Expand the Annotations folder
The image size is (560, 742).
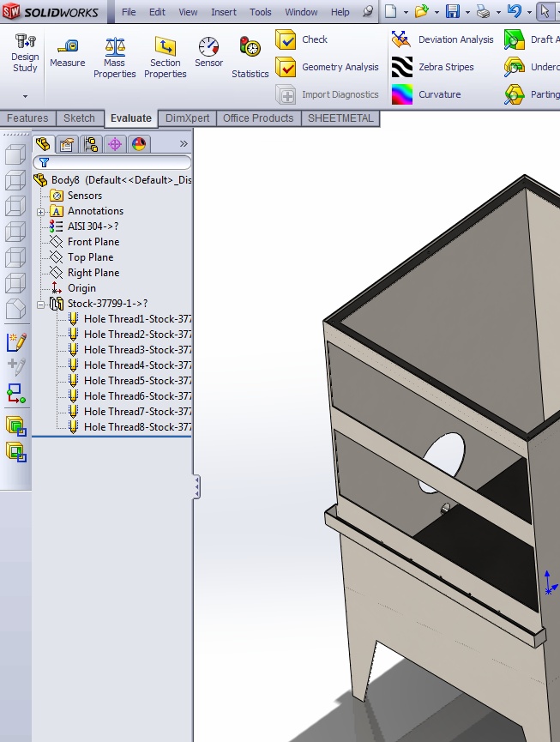pyautogui.click(x=40, y=212)
